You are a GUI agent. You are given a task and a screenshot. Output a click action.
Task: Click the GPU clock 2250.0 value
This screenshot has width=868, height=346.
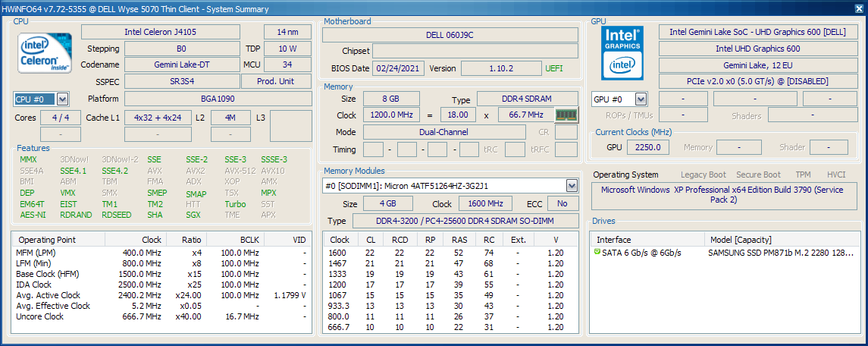coord(647,147)
